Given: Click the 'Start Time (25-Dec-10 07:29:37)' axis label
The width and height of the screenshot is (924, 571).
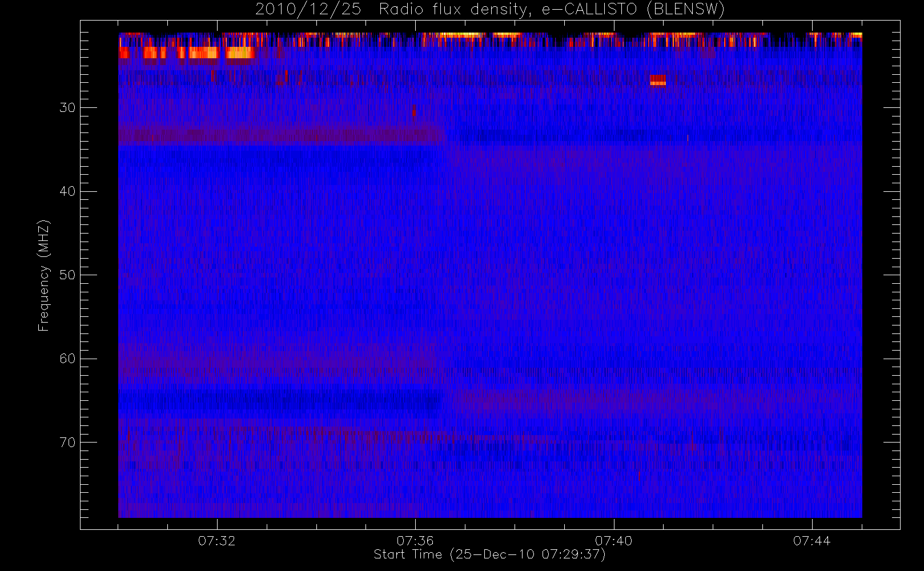Looking at the screenshot, I should pyautogui.click(x=489, y=554).
